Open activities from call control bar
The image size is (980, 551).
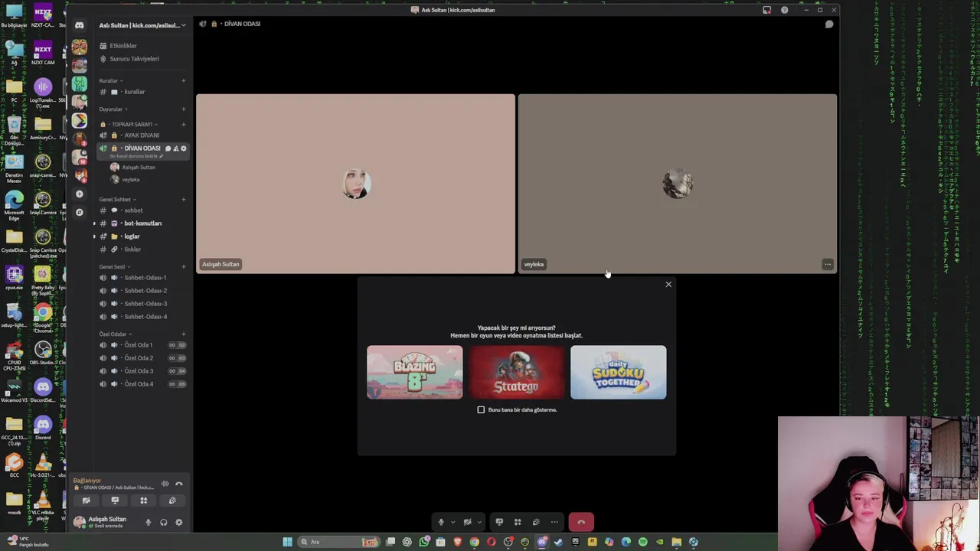click(x=518, y=522)
